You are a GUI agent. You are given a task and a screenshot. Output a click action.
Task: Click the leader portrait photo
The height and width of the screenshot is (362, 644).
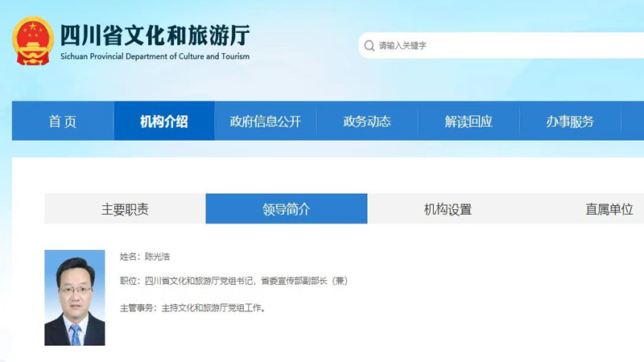[75, 298]
